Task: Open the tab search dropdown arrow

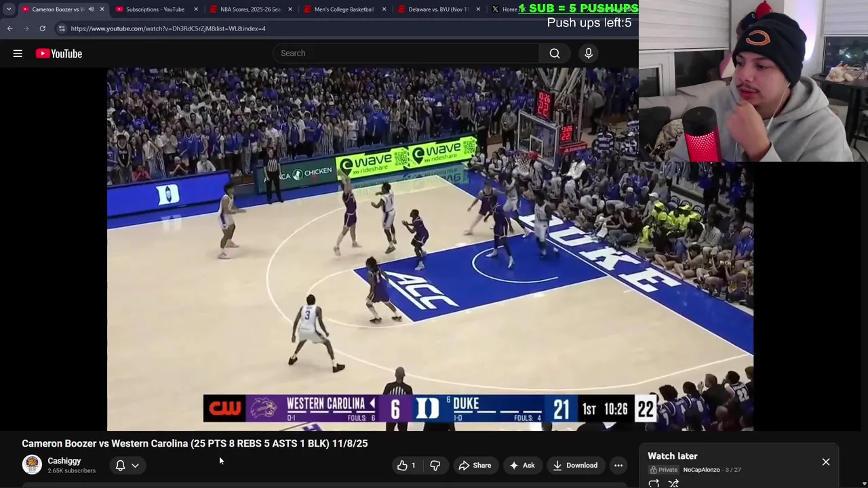Action: tap(9, 9)
